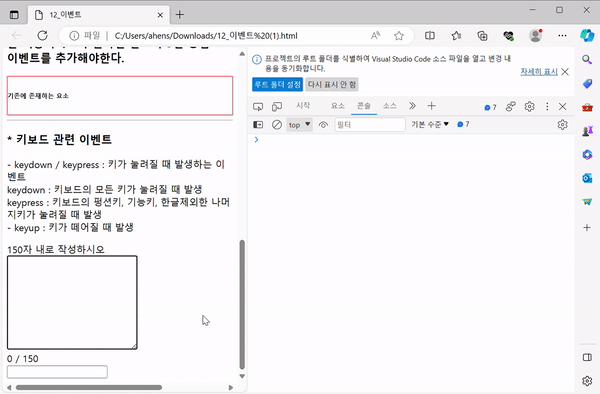The width and height of the screenshot is (600, 394).
Task: Toggle the sidebar visibility icon
Action: [587, 357]
